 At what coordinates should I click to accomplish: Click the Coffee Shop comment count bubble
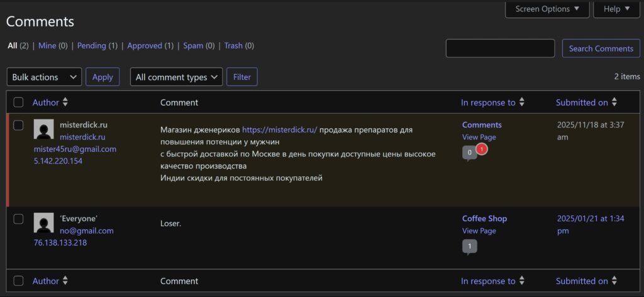(x=469, y=247)
